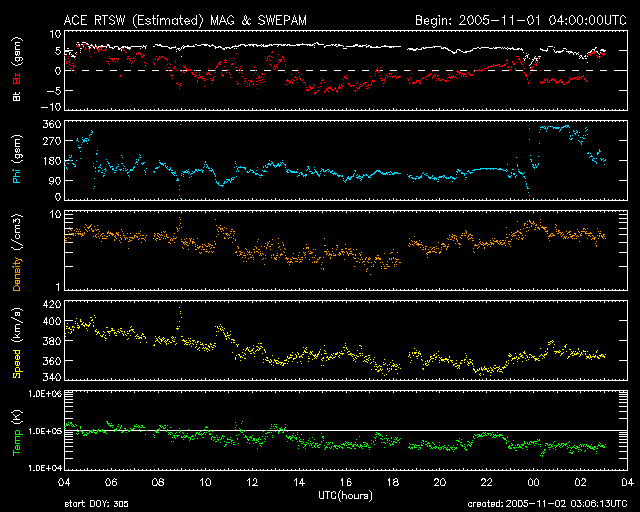
Task: Click the 'start DOY: 305' text
Action: (x=96, y=504)
